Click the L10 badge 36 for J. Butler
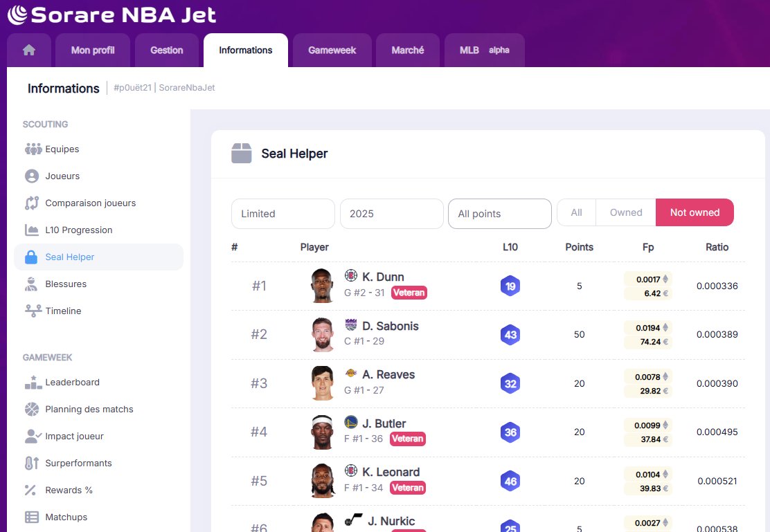The width and height of the screenshot is (770, 532). click(x=510, y=432)
